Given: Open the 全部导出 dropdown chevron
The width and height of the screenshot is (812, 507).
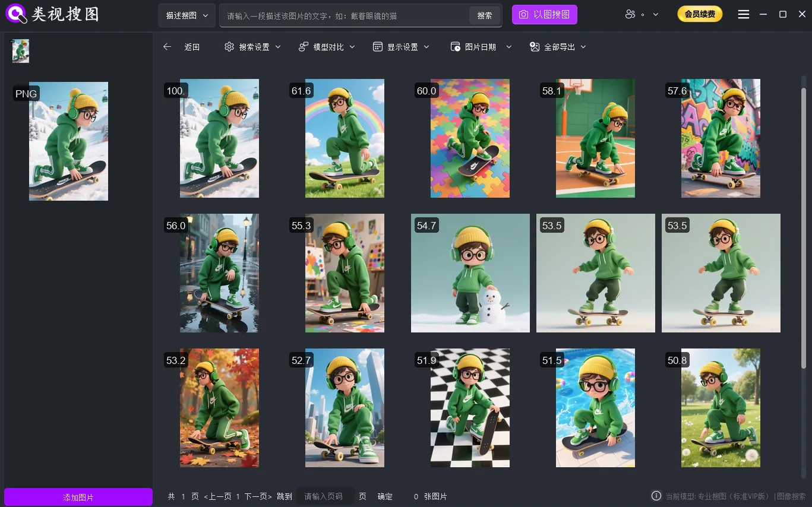Looking at the screenshot, I should [x=583, y=46].
